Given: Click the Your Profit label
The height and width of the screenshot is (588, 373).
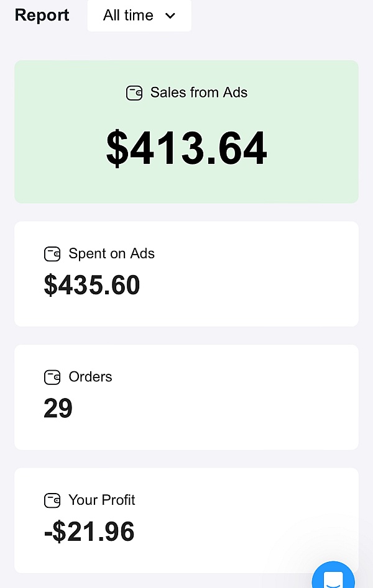Looking at the screenshot, I should click(101, 500).
